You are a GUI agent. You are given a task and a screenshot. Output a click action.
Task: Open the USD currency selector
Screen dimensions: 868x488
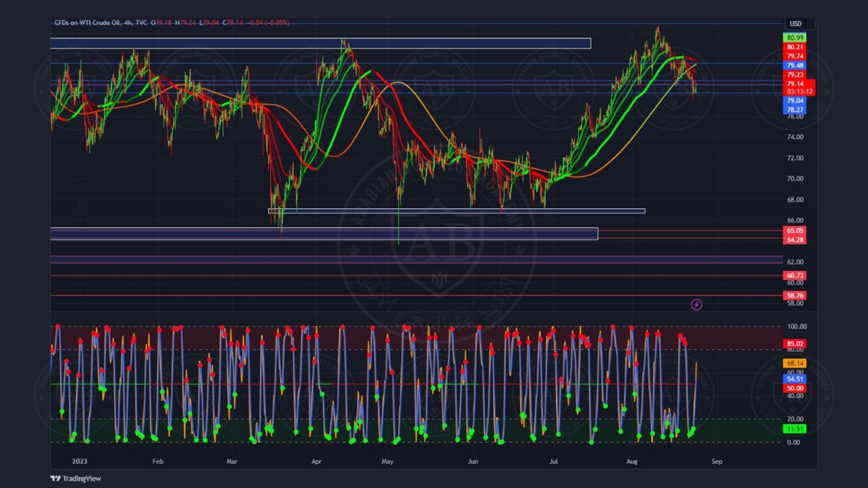tap(799, 23)
